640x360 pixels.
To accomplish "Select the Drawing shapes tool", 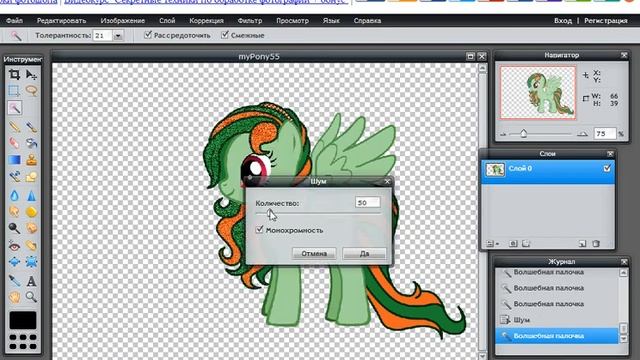I will [31, 176].
